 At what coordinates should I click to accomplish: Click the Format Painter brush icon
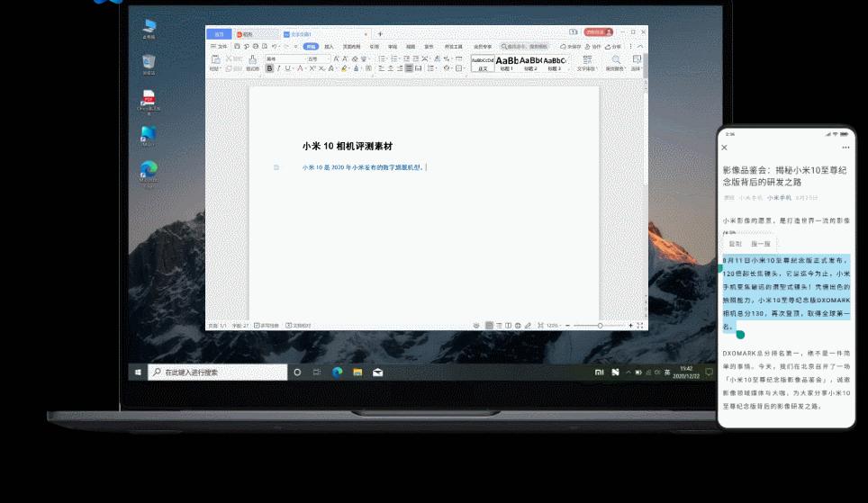point(252,59)
